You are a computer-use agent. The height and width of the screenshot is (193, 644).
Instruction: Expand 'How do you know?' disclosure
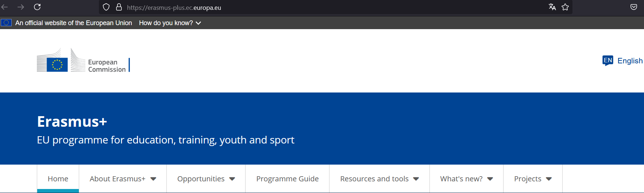pos(170,23)
